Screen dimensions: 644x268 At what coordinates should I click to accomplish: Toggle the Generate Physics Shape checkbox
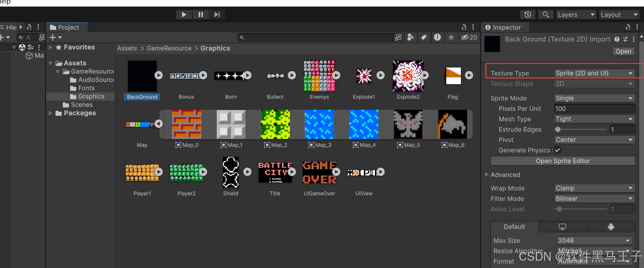[558, 150]
